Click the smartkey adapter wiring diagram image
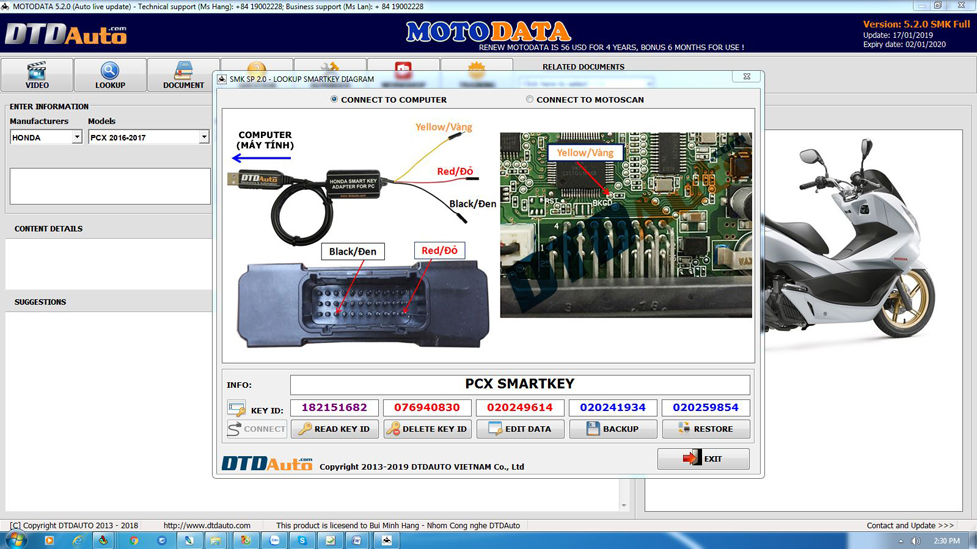 tap(361, 184)
